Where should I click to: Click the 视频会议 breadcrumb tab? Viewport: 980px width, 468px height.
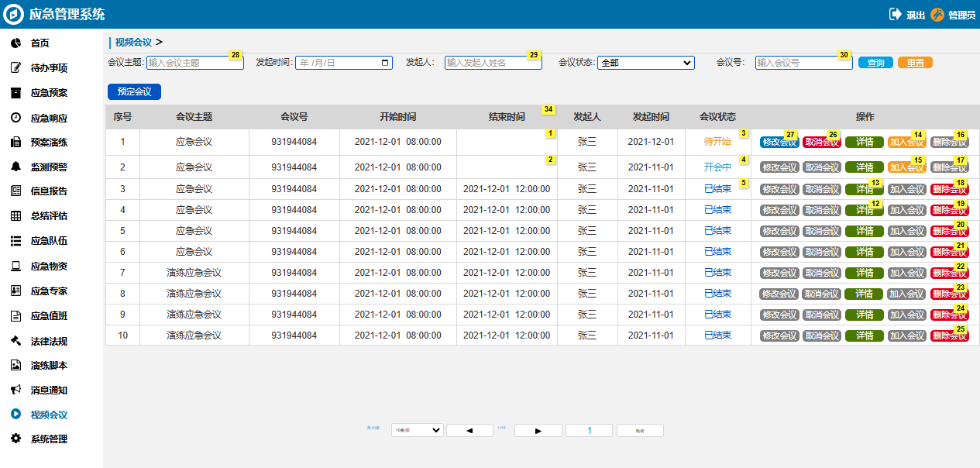[133, 43]
